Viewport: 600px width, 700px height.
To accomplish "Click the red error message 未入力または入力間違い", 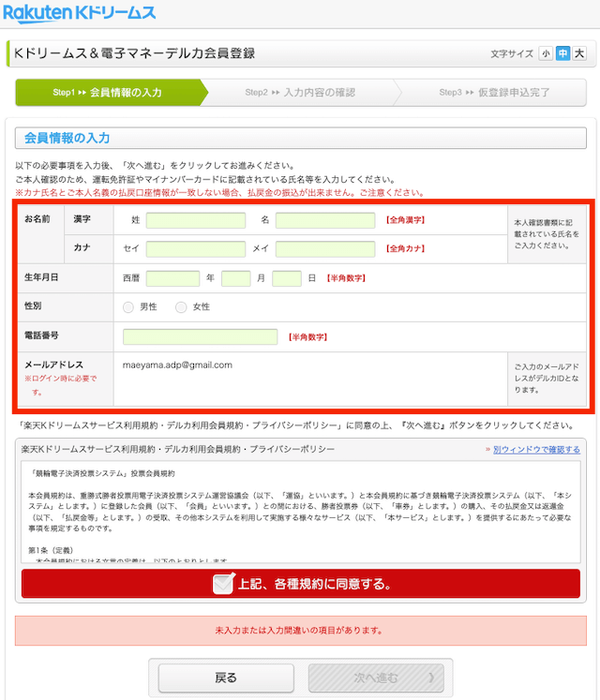I will (299, 631).
